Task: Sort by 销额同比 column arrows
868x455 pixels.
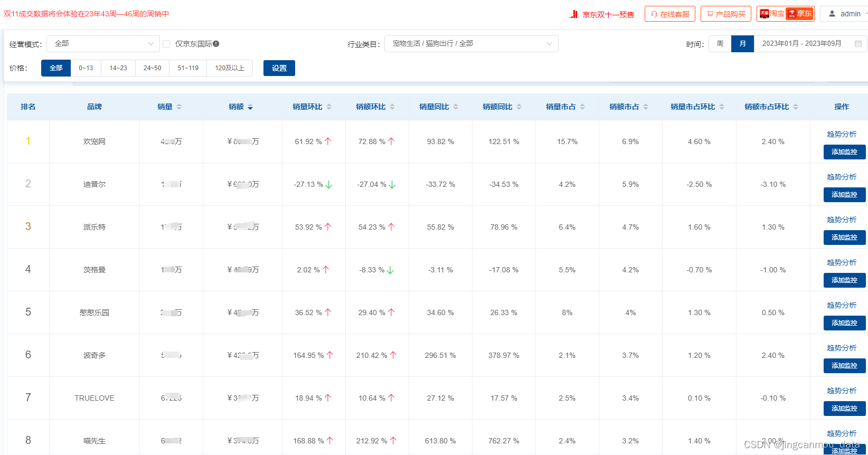Action: pyautogui.click(x=519, y=107)
